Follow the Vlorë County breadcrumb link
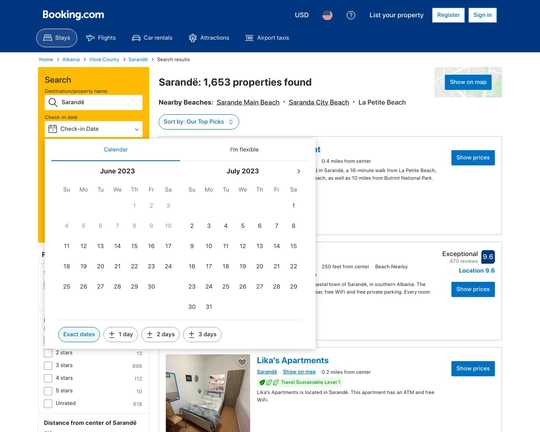Screen dimensions: 540x432 (104, 60)
